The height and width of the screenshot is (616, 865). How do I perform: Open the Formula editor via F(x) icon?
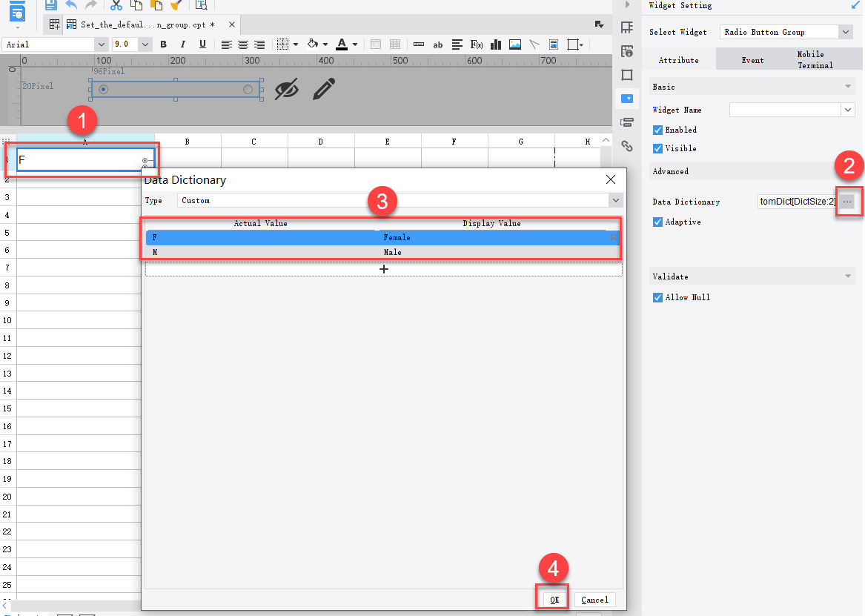point(475,44)
